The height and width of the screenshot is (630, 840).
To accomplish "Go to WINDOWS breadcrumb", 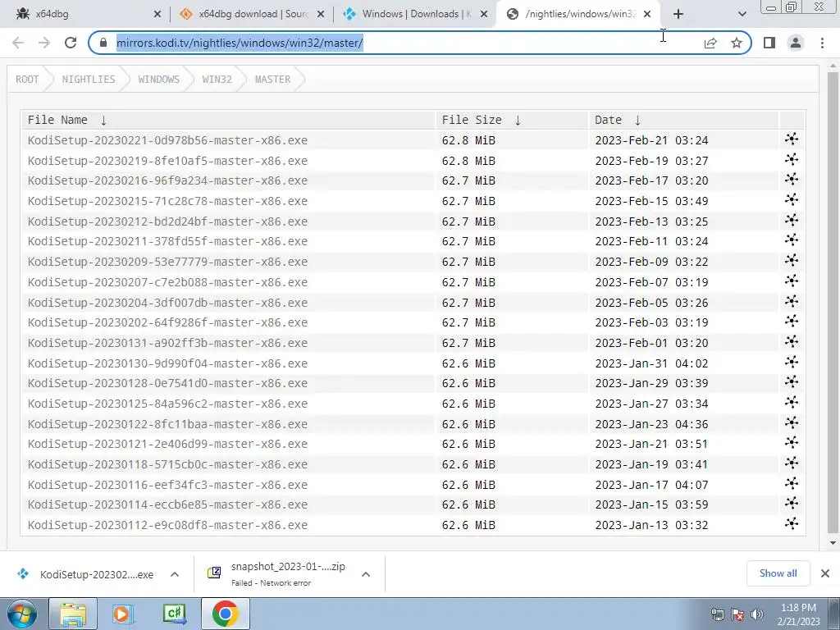I will tap(158, 80).
